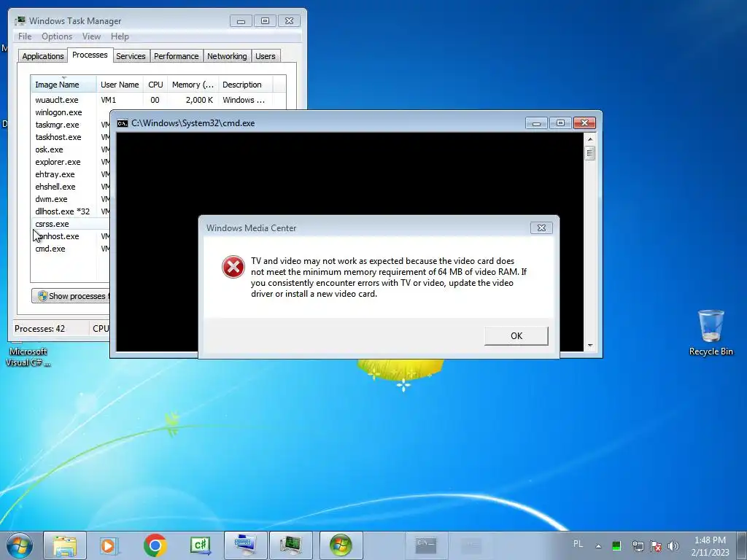Click the Show desktop strip
Screen dimensions: 747x560
click(x=743, y=545)
